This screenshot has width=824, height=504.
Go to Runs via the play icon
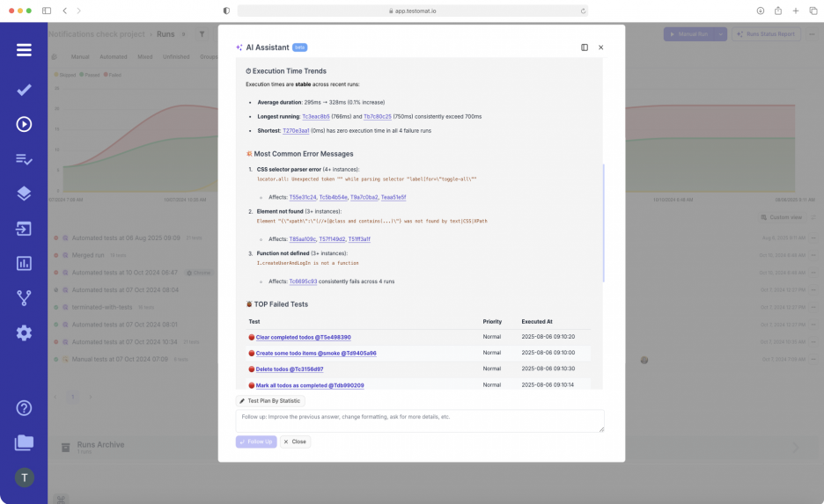(24, 124)
